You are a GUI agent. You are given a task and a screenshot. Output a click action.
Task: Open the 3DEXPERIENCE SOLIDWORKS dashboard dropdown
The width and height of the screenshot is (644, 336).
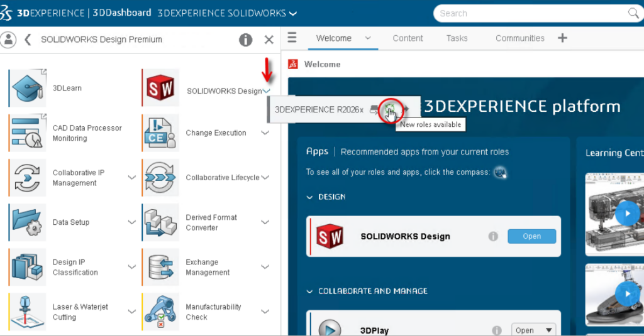click(x=293, y=14)
